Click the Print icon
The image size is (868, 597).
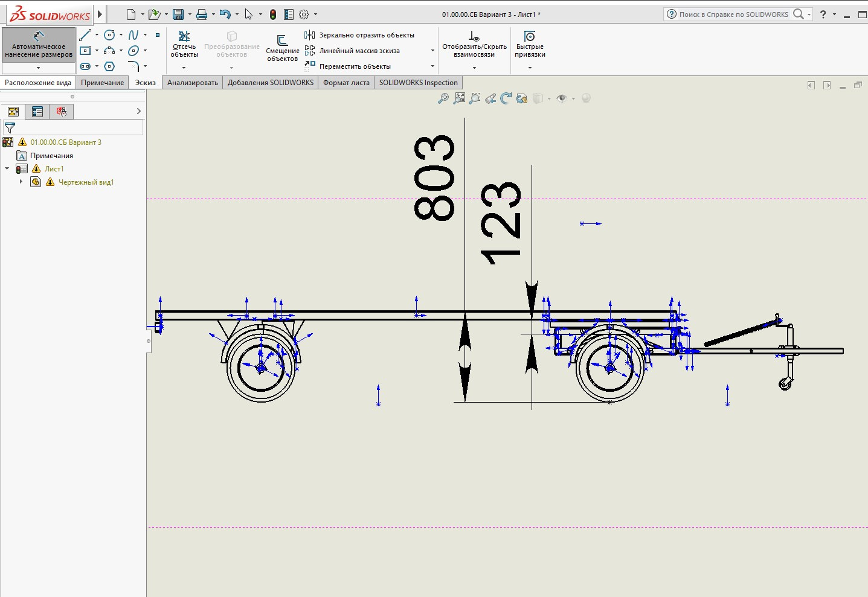tap(202, 14)
